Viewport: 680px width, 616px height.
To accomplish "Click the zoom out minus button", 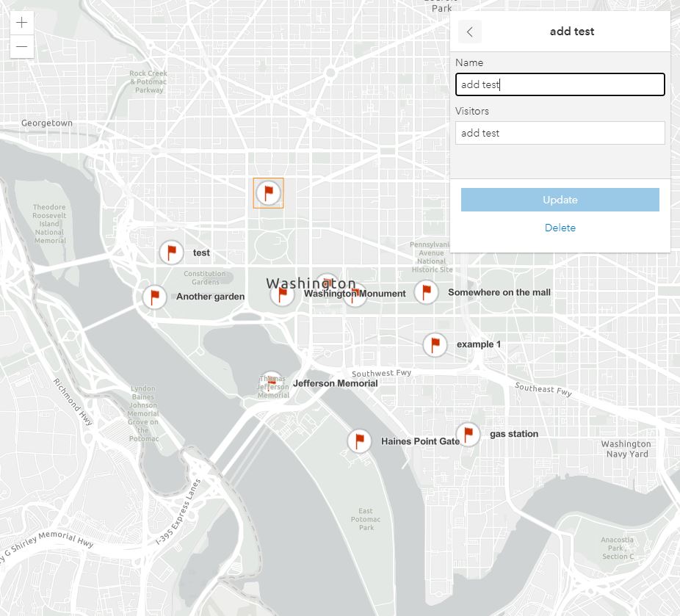I will [x=22, y=47].
